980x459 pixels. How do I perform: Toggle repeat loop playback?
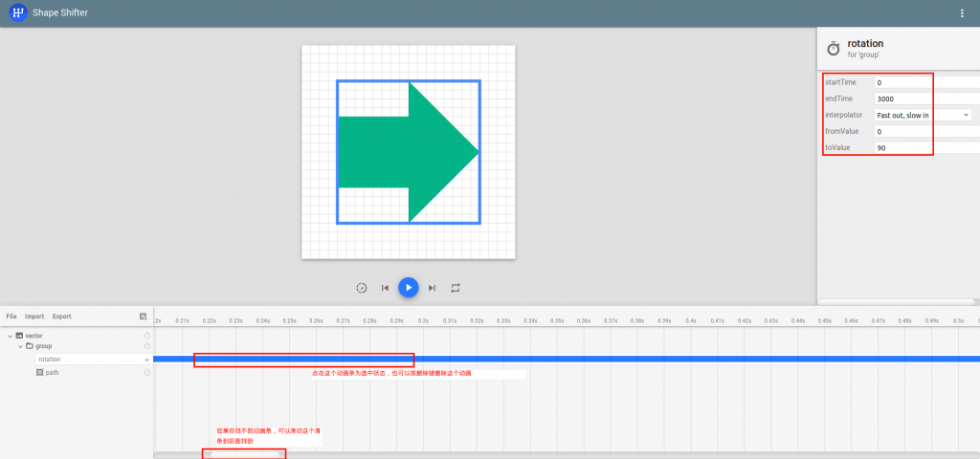pos(456,287)
